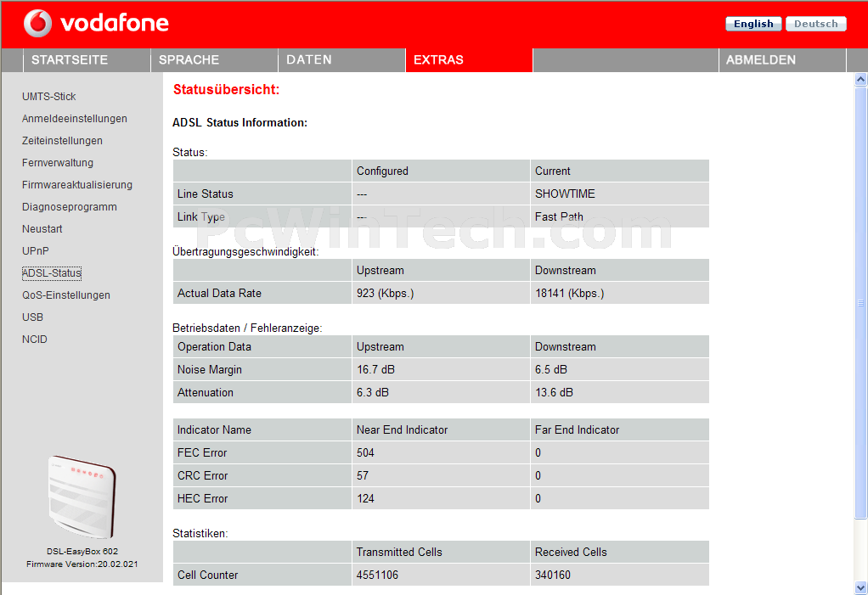This screenshot has height=595, width=868.
Task: Click the vertical scrollbar thumb
Action: pyautogui.click(x=861, y=303)
